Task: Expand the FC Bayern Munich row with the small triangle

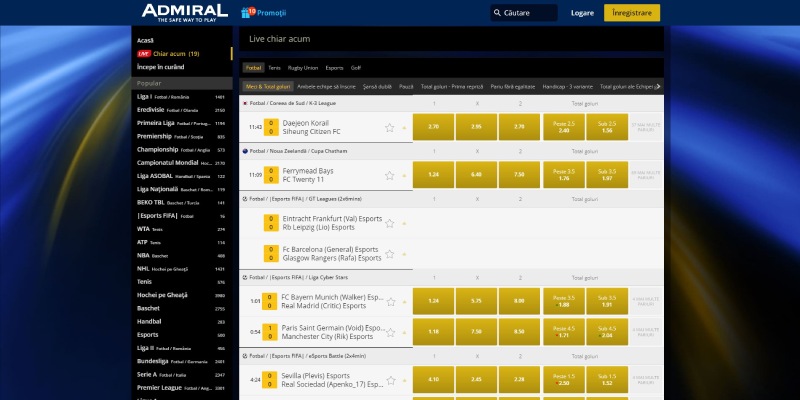Action: [x=405, y=302]
